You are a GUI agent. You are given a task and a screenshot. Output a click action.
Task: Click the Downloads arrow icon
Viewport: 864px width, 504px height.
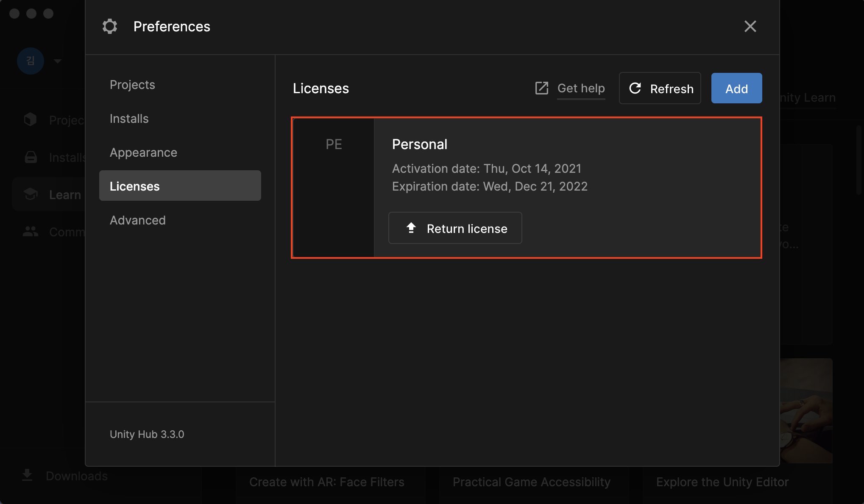click(27, 475)
